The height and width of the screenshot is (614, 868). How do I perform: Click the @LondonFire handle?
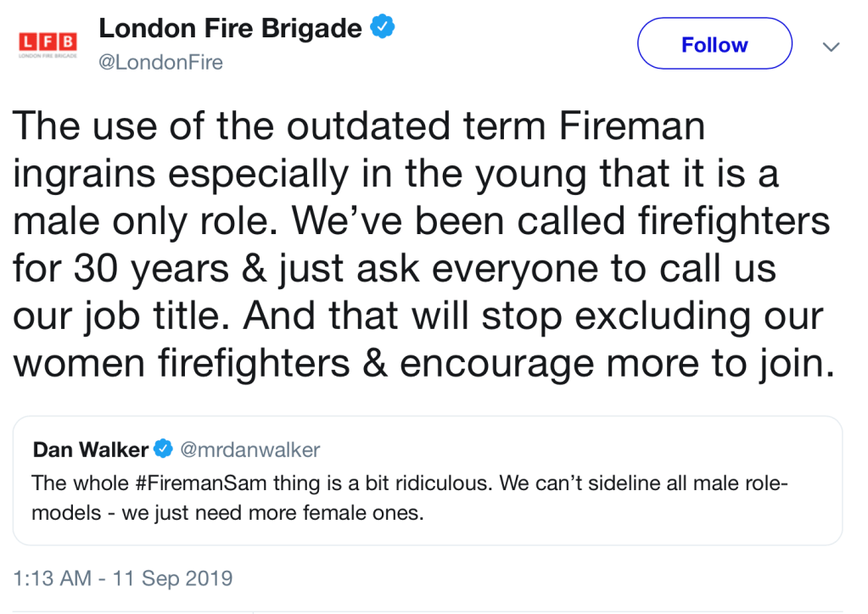(160, 63)
